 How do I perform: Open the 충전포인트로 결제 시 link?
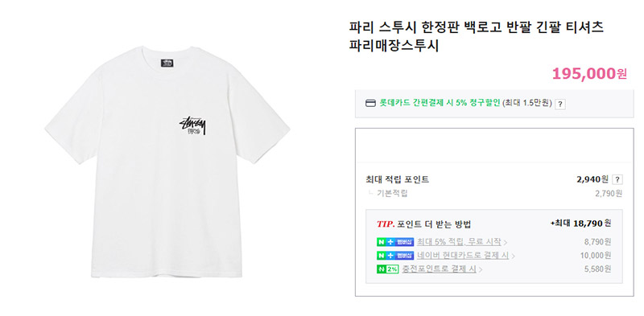[439, 269]
